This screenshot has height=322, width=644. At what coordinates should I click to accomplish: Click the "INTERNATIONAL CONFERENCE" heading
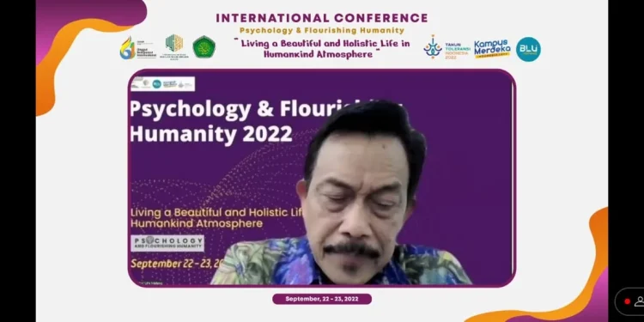pos(322,18)
